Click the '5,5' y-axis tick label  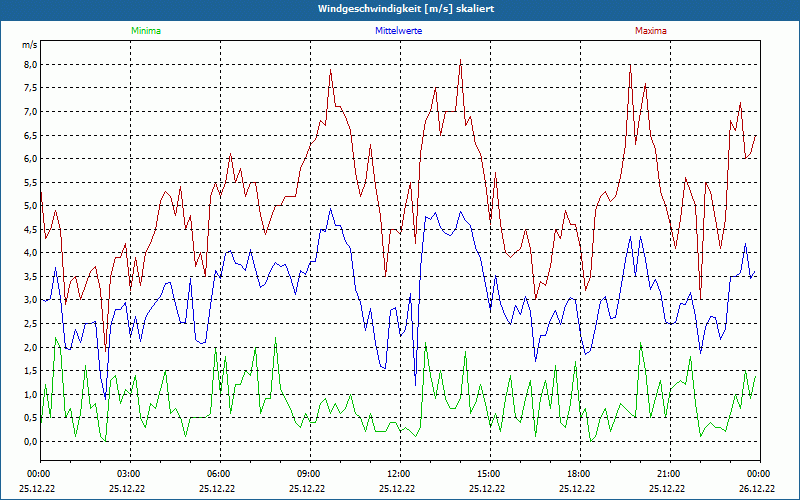pyautogui.click(x=31, y=182)
